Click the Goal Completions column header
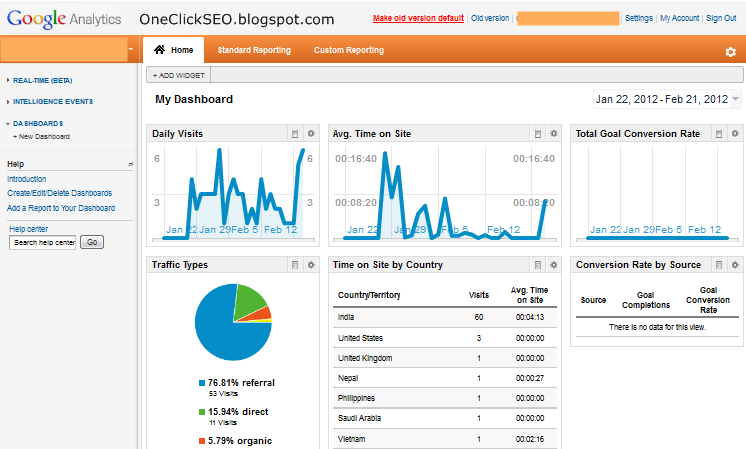This screenshot has height=449, width=746. [x=646, y=300]
